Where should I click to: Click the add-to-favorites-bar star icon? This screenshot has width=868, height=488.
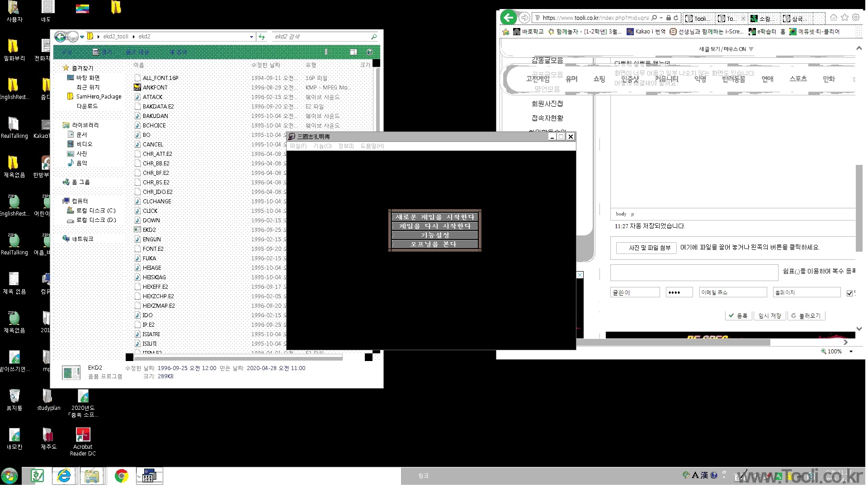(x=506, y=32)
